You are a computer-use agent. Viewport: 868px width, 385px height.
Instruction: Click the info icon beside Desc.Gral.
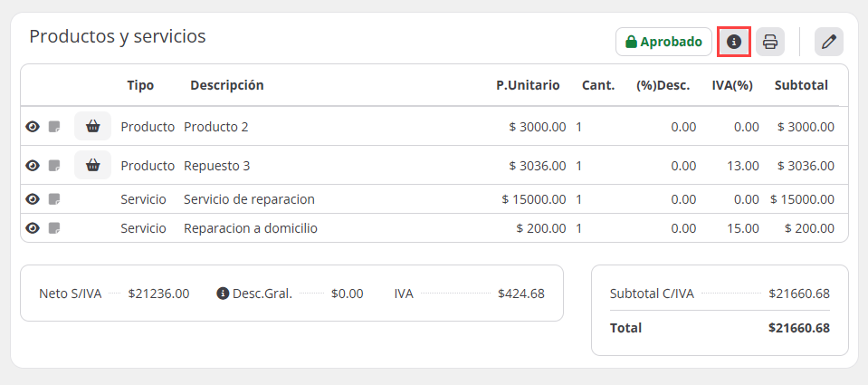(223, 294)
